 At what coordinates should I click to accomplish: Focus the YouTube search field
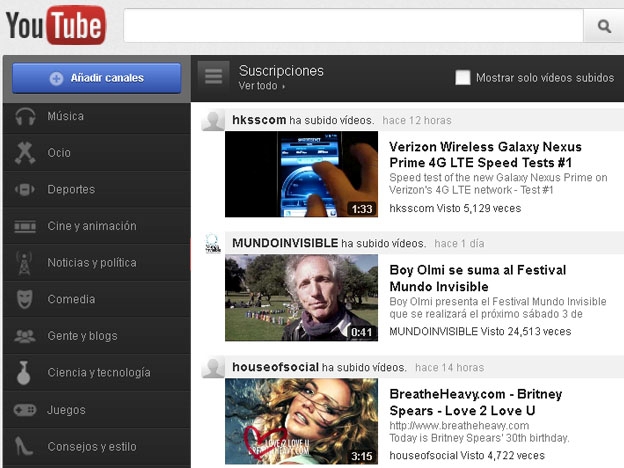[353, 26]
